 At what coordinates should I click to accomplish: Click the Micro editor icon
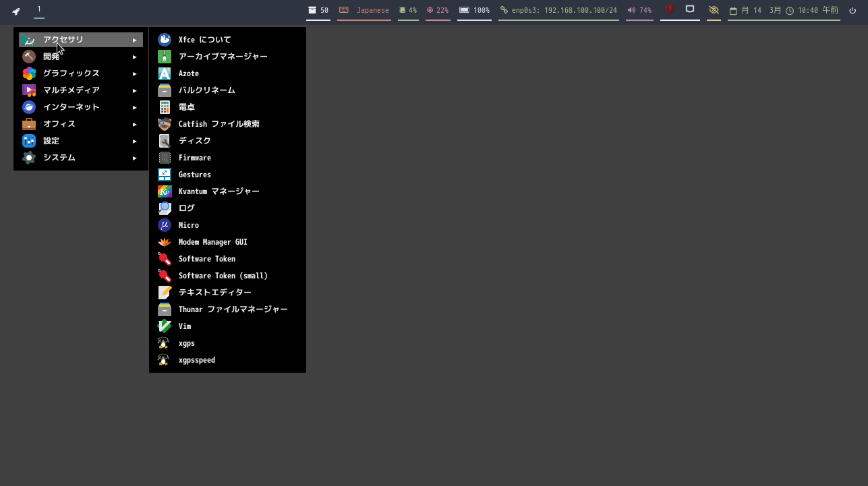tap(165, 225)
